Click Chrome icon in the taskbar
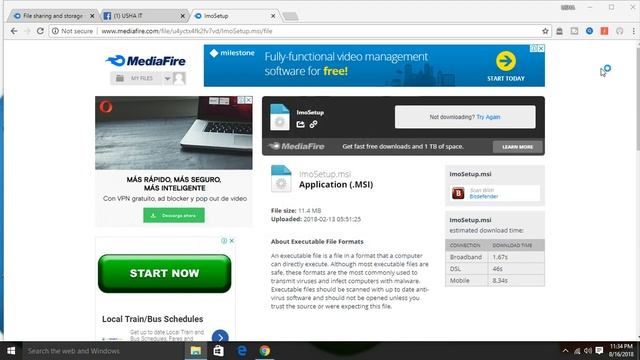 264,351
